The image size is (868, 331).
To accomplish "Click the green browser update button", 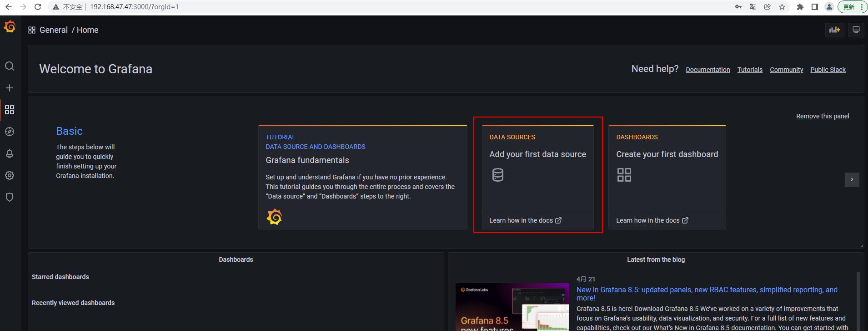I will tap(852, 7).
